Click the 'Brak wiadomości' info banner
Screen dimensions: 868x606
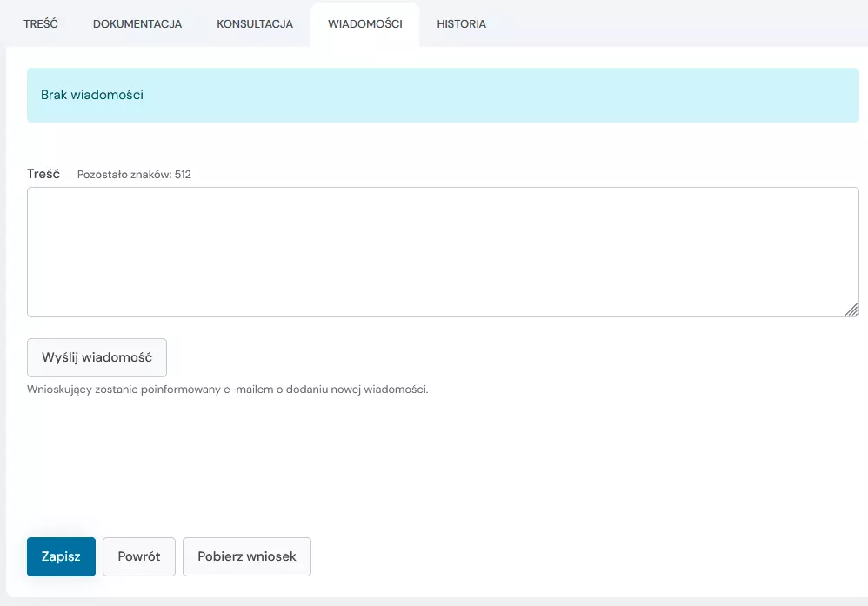pos(443,95)
